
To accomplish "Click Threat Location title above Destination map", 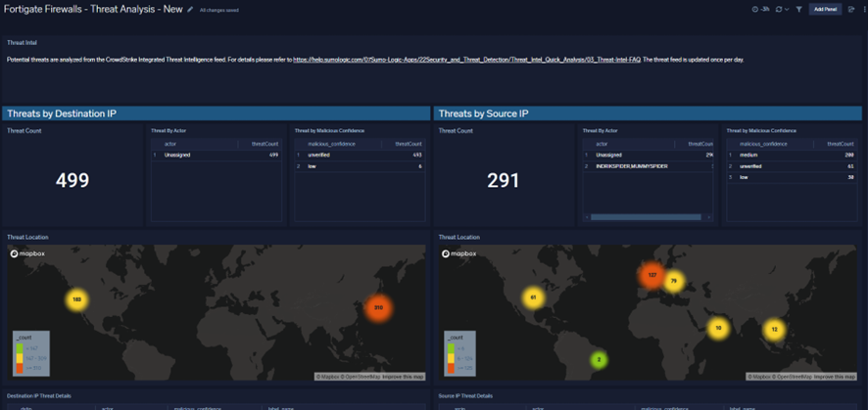I will point(27,237).
